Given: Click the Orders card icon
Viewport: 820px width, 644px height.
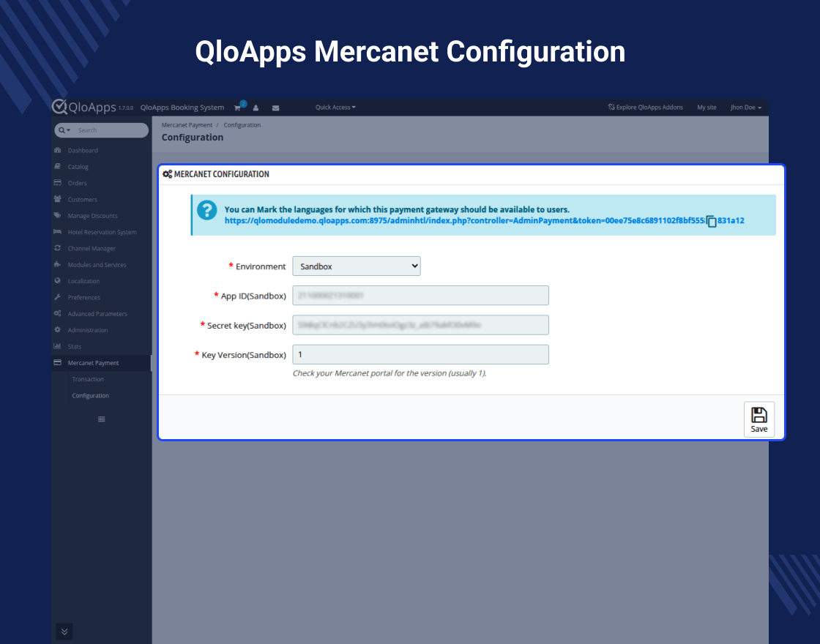Looking at the screenshot, I should (x=58, y=182).
